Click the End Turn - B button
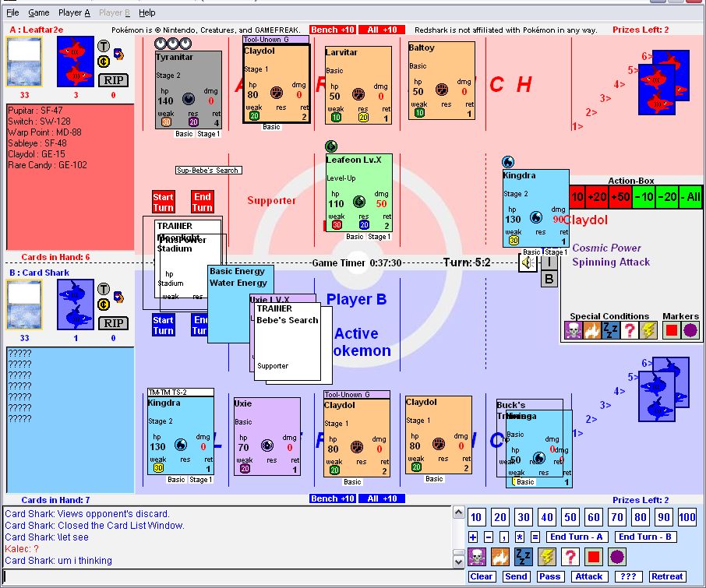The height and width of the screenshot is (588, 706). pyautogui.click(x=644, y=537)
